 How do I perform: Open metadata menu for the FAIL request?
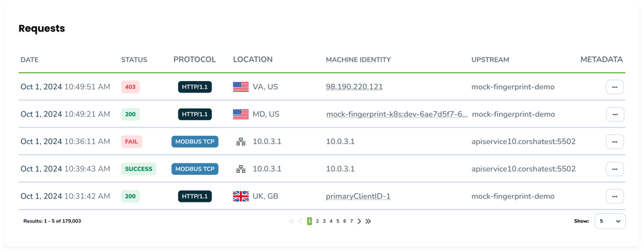tap(615, 141)
